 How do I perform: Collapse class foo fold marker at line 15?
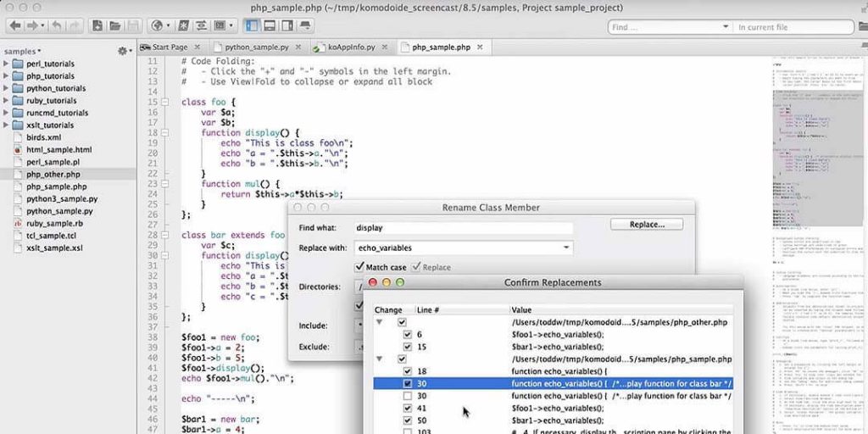coord(164,103)
